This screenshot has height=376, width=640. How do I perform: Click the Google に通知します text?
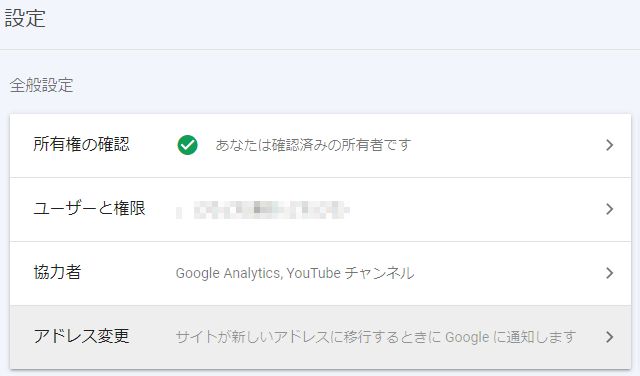(510, 337)
